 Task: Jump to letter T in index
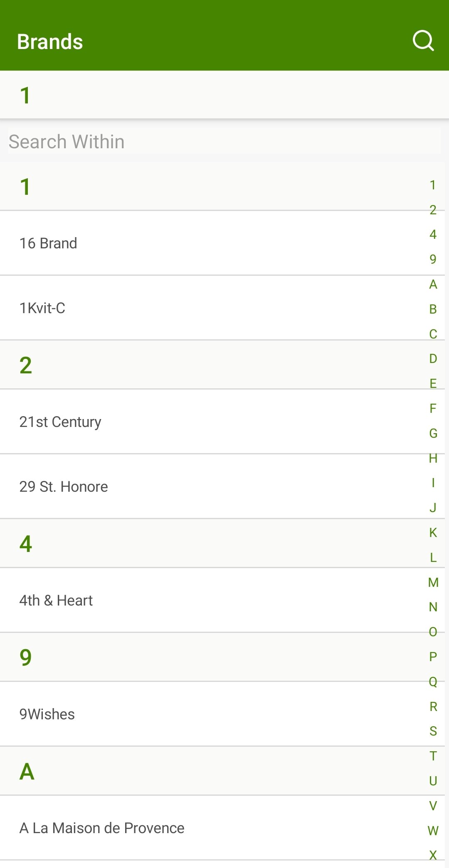(x=433, y=756)
